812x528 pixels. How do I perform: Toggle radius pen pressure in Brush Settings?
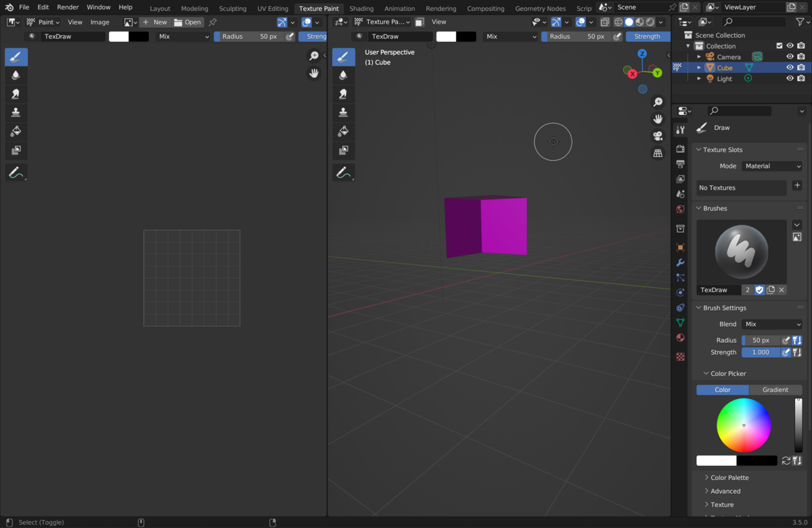[786, 341]
